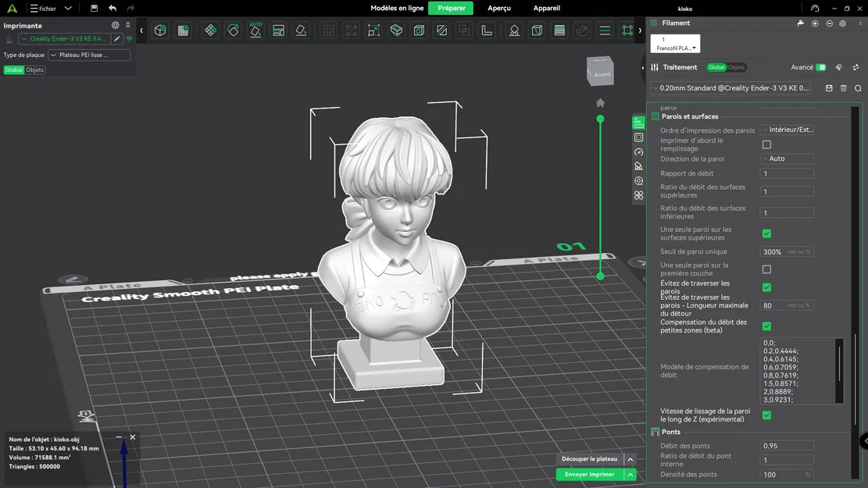Expand arrow next to Découper le plateau

click(630, 459)
